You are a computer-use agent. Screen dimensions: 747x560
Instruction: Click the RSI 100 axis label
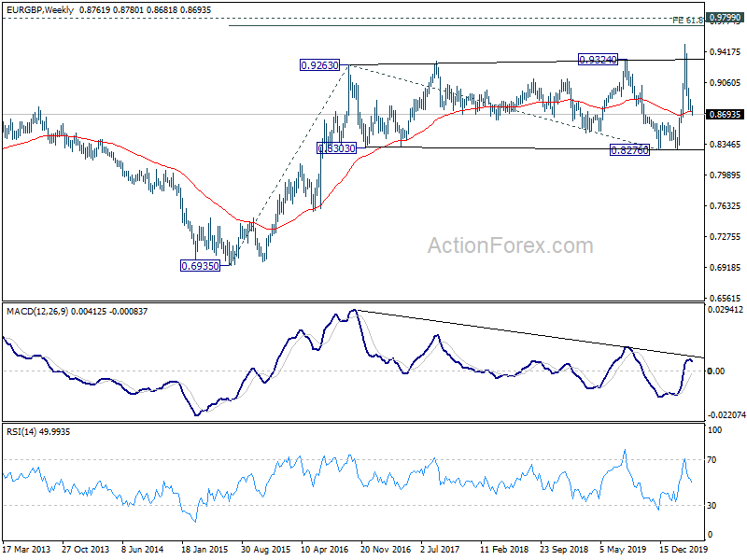(x=714, y=430)
